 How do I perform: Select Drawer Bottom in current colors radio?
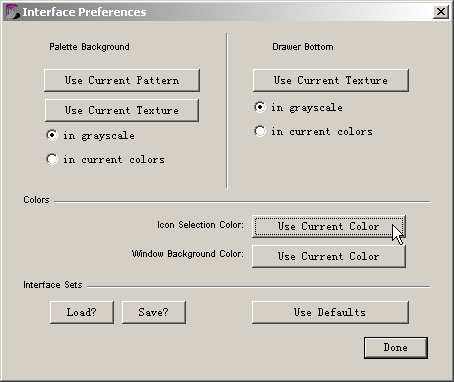coord(260,131)
